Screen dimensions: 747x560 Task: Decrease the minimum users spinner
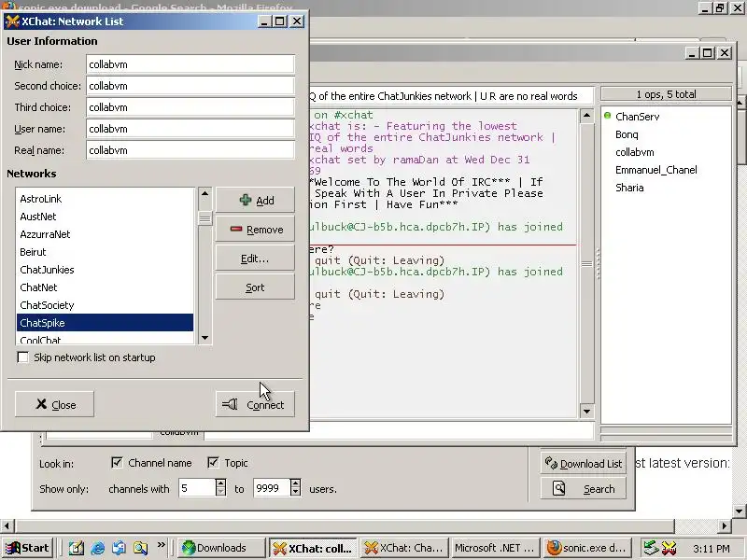click(220, 493)
